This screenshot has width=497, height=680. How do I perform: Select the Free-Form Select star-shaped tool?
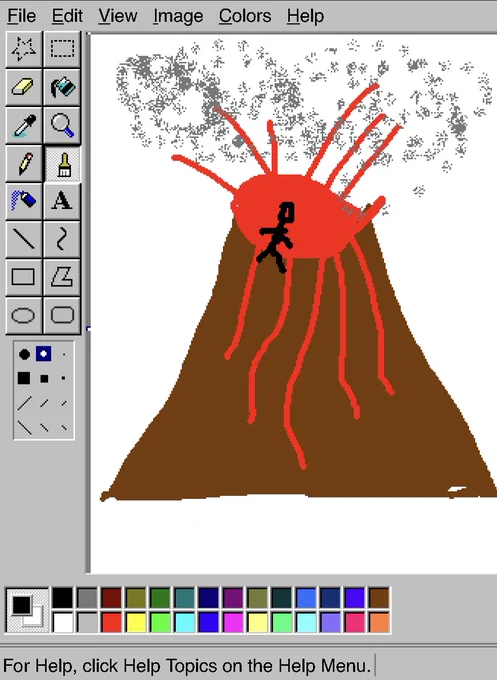(24, 49)
